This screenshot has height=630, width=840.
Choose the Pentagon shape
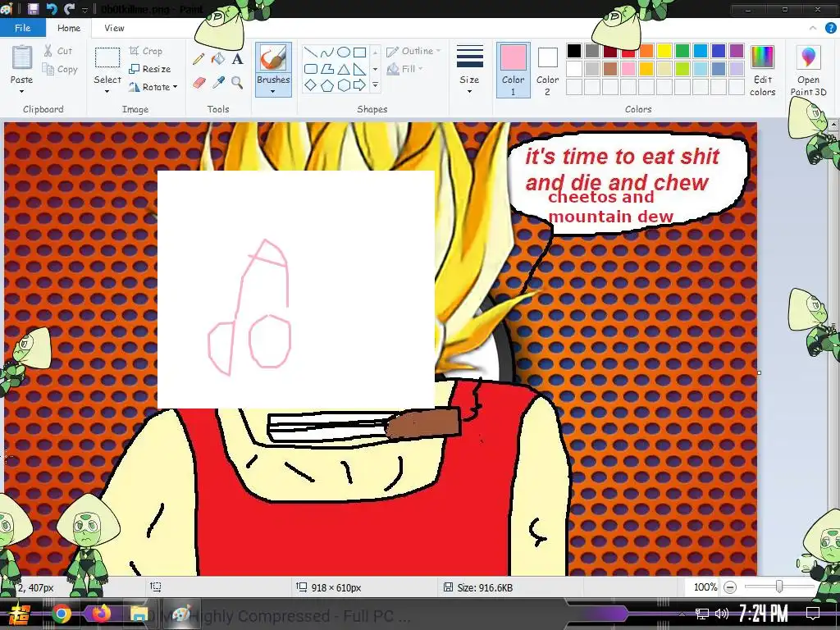[x=326, y=85]
